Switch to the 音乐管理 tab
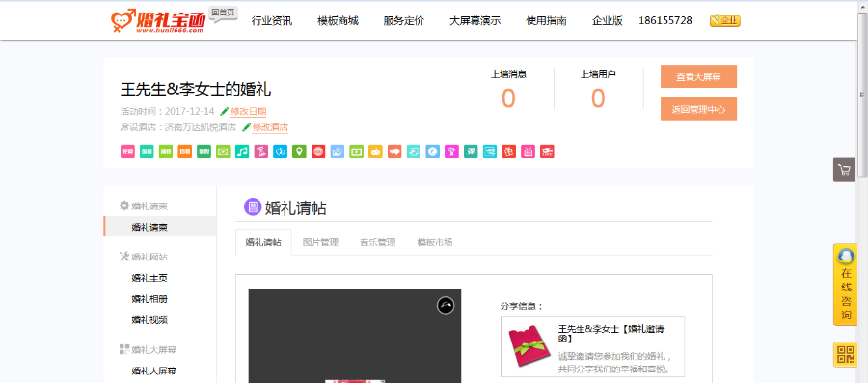Screen dimensions: 868x383 [x=378, y=242]
